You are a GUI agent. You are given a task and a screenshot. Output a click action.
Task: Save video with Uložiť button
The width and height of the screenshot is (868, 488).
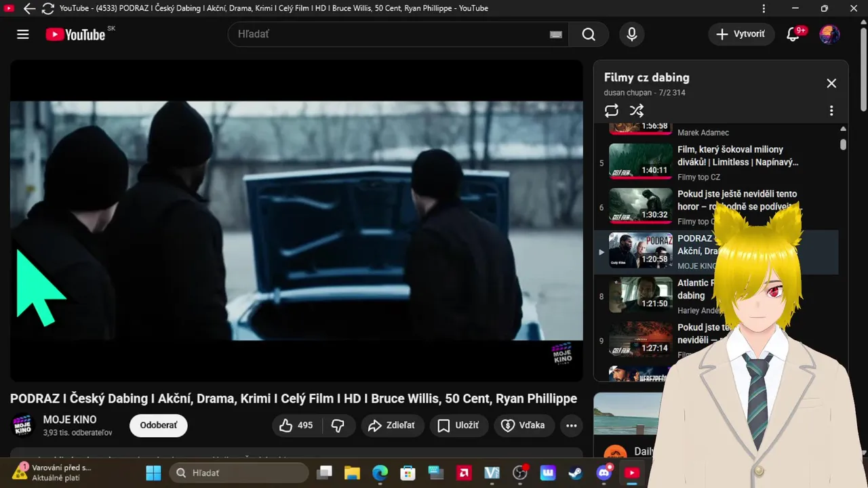tap(458, 426)
